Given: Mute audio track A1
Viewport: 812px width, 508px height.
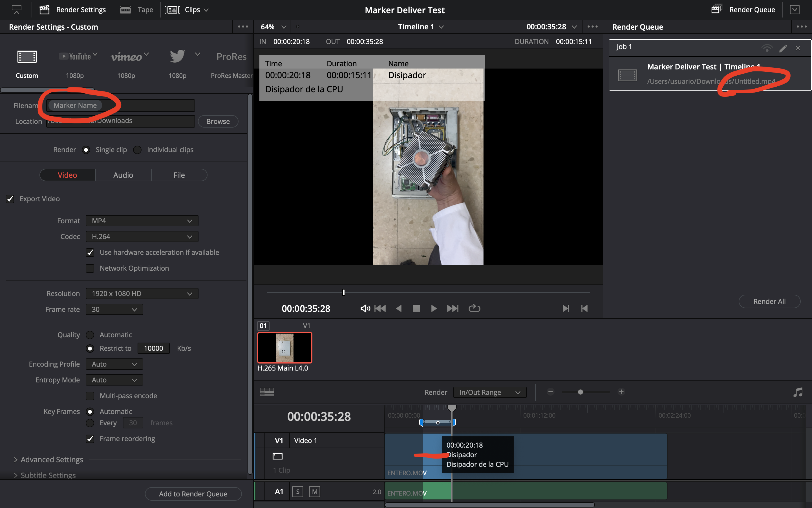Looking at the screenshot, I should pyautogui.click(x=314, y=492).
